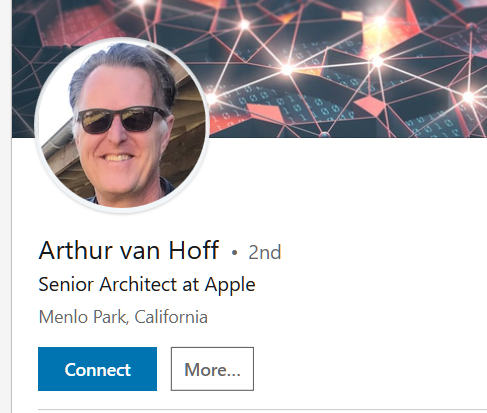
Task: Click the headline Senior Architect at Apple
Action: coord(147,285)
